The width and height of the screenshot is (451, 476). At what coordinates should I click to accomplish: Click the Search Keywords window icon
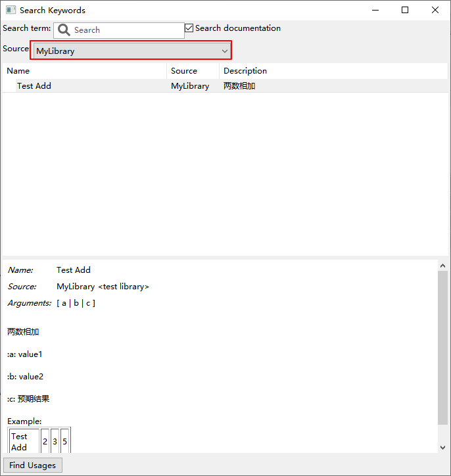point(11,10)
